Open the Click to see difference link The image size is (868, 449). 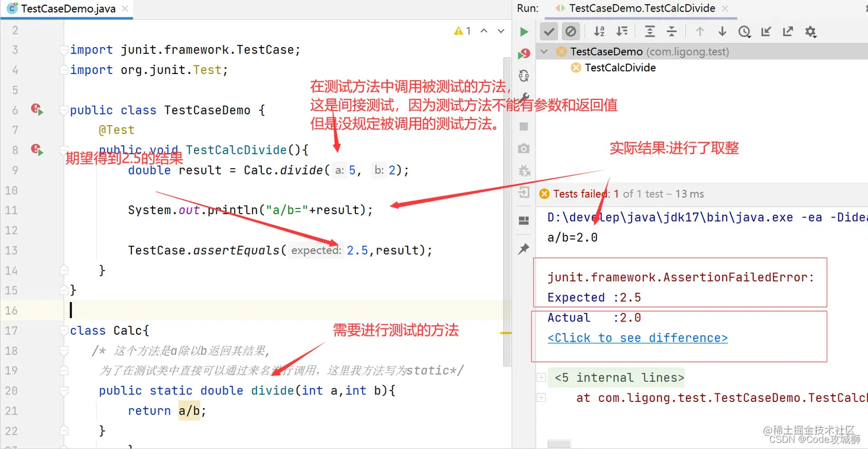(x=638, y=338)
